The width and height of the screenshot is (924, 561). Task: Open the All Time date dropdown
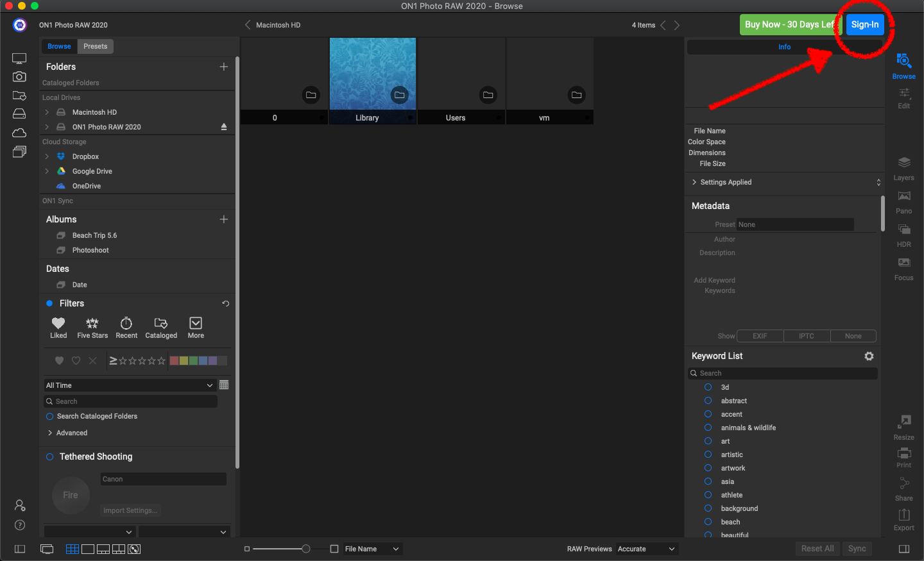[x=128, y=385]
